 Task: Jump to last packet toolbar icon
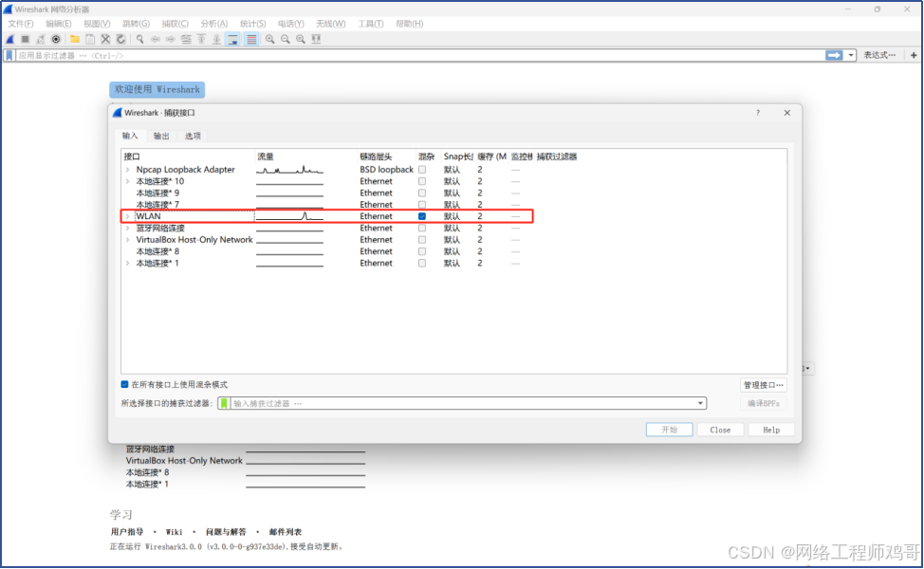click(x=216, y=40)
